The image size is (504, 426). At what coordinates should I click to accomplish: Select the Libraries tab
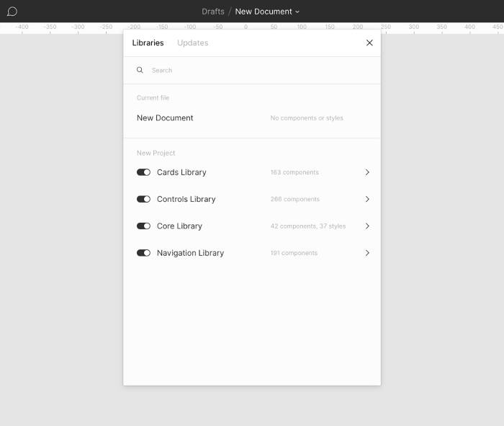click(148, 43)
